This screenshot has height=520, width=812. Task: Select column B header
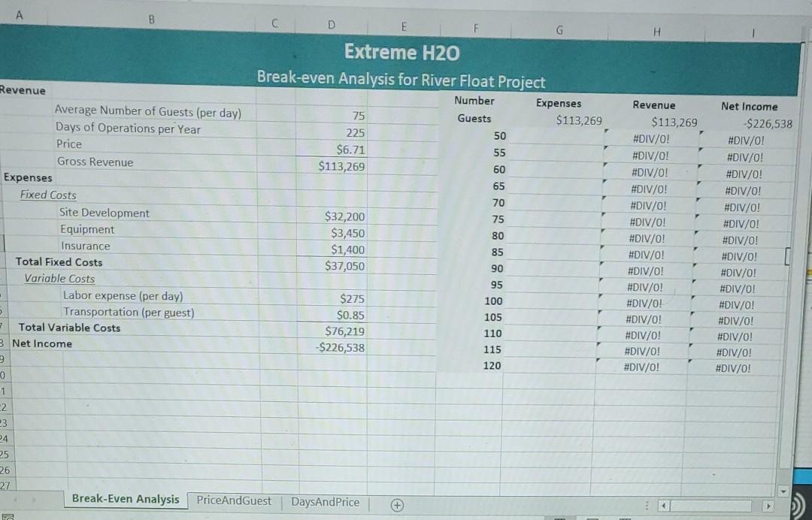[x=151, y=20]
